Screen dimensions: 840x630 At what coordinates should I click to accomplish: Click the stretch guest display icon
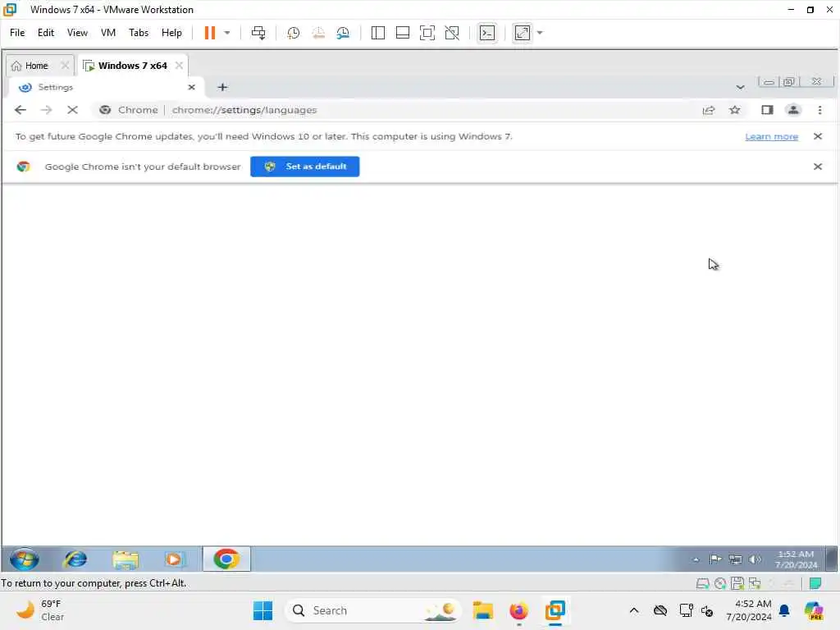(523, 33)
